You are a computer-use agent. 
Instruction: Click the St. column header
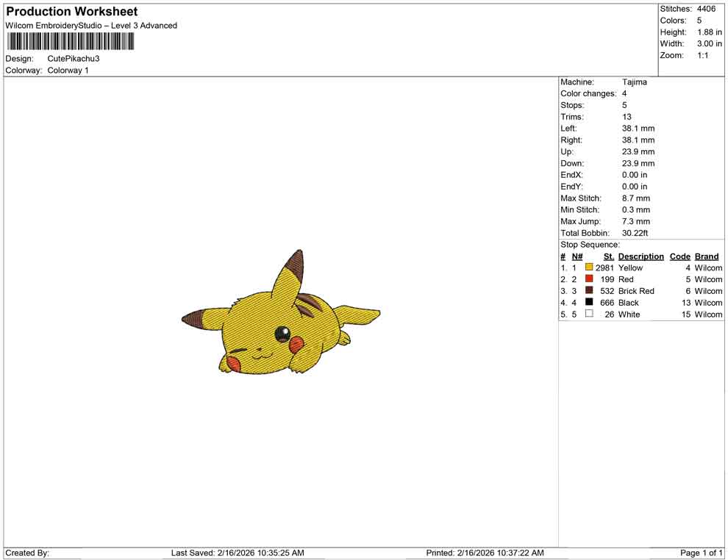point(608,256)
